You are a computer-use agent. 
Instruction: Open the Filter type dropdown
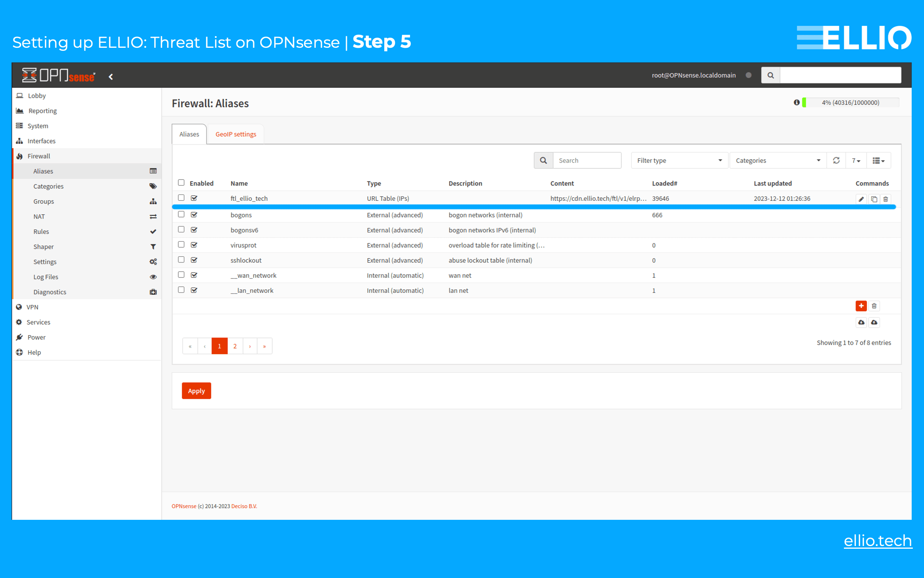pos(679,160)
